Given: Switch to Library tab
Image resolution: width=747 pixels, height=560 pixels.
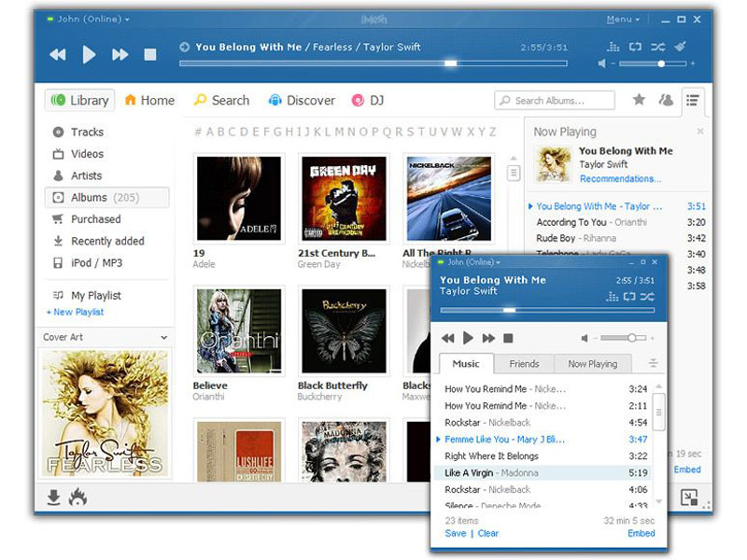Looking at the screenshot, I should pyautogui.click(x=80, y=101).
